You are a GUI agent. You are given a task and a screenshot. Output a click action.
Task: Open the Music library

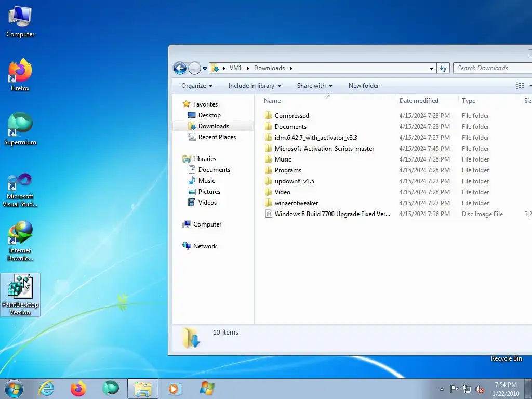tap(206, 180)
